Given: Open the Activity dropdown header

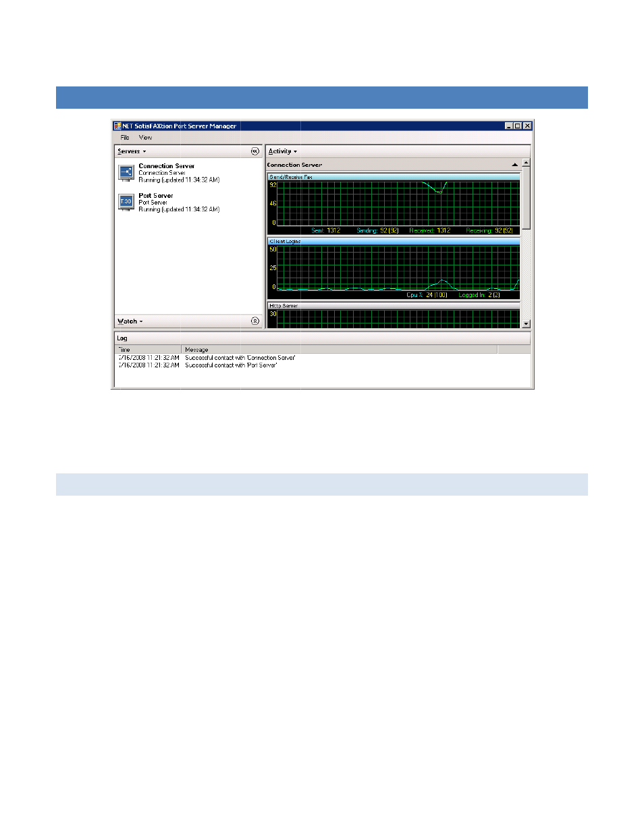Looking at the screenshot, I should [283, 151].
